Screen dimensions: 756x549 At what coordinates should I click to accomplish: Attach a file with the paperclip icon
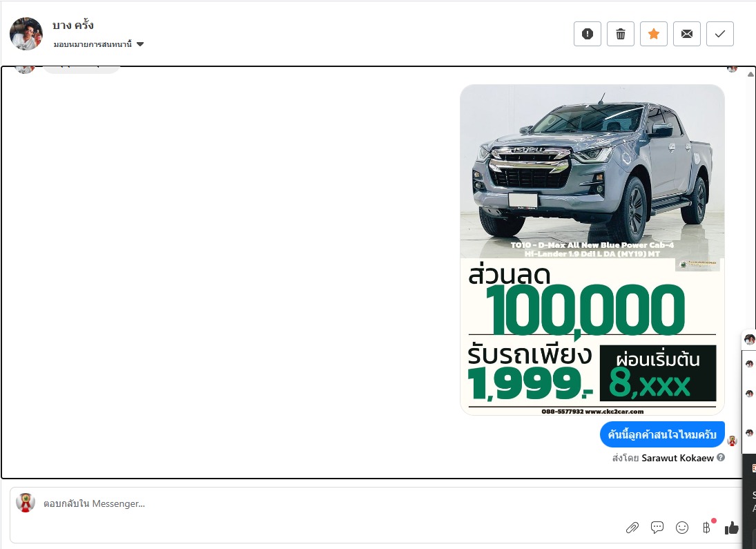pos(632,528)
